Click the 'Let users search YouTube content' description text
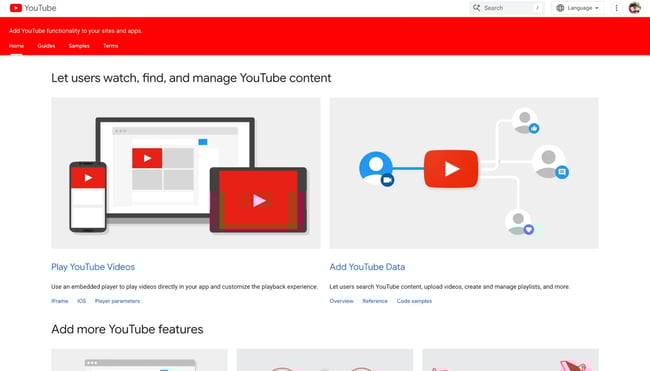650x371 pixels. tap(449, 286)
